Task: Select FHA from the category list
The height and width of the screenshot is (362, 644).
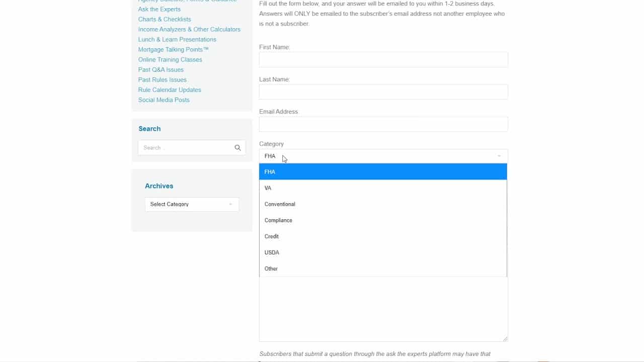Action: coord(382,172)
